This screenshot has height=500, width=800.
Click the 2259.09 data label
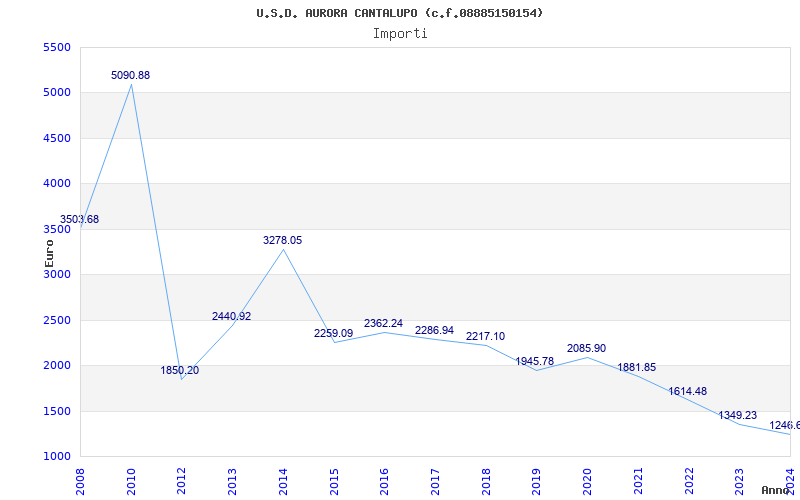point(334,333)
